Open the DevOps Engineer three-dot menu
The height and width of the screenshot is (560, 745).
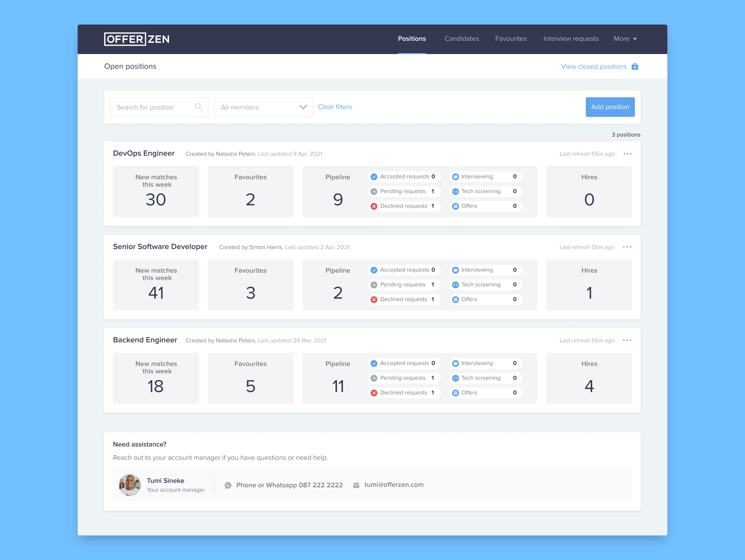(627, 154)
